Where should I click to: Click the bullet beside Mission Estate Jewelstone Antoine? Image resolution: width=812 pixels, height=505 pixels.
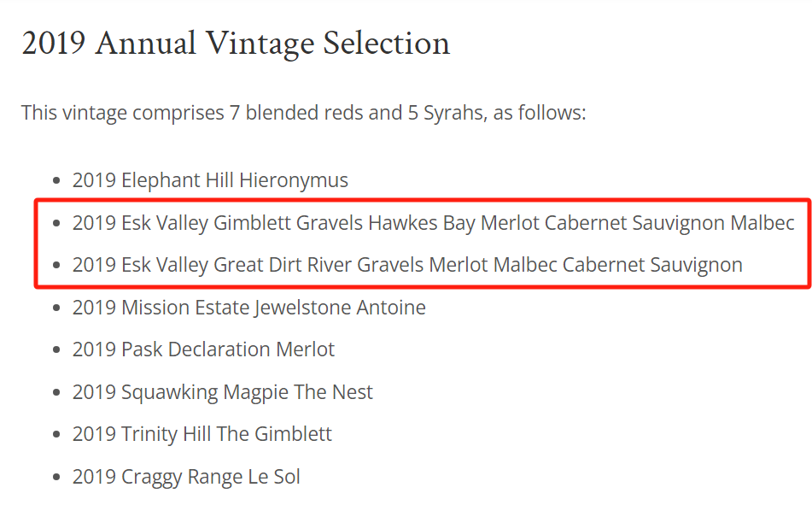tap(57, 308)
